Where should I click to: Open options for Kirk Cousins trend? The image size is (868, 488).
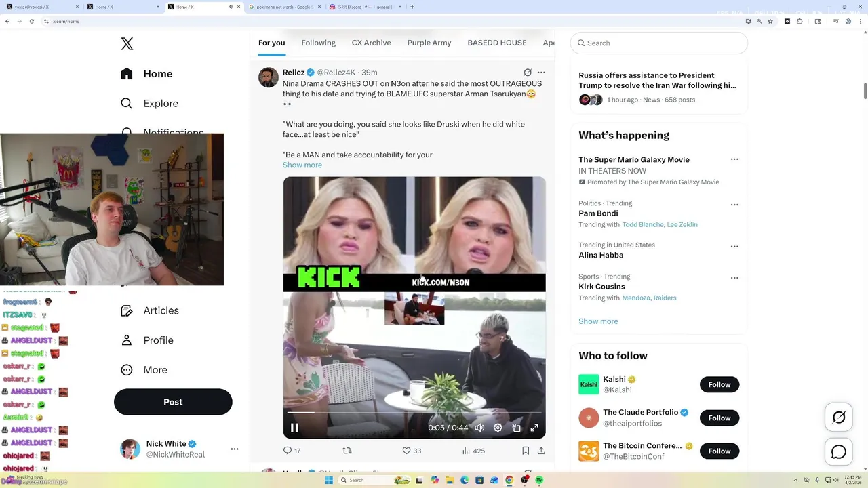734,278
